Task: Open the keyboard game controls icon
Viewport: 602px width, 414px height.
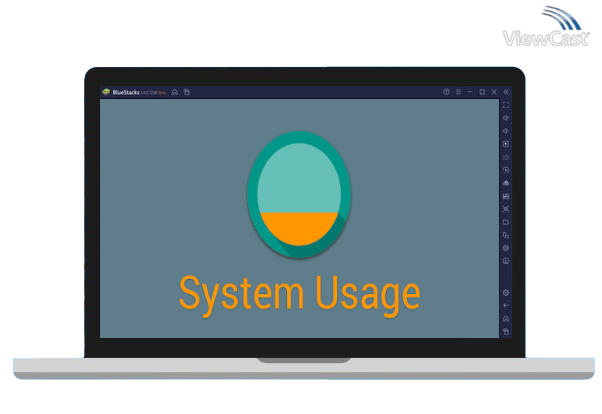Action: (506, 157)
